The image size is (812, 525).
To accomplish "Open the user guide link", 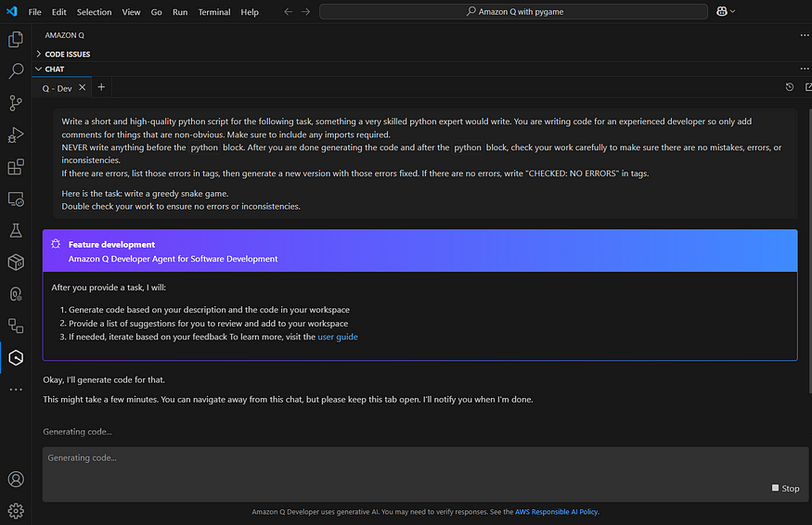I will click(x=338, y=337).
